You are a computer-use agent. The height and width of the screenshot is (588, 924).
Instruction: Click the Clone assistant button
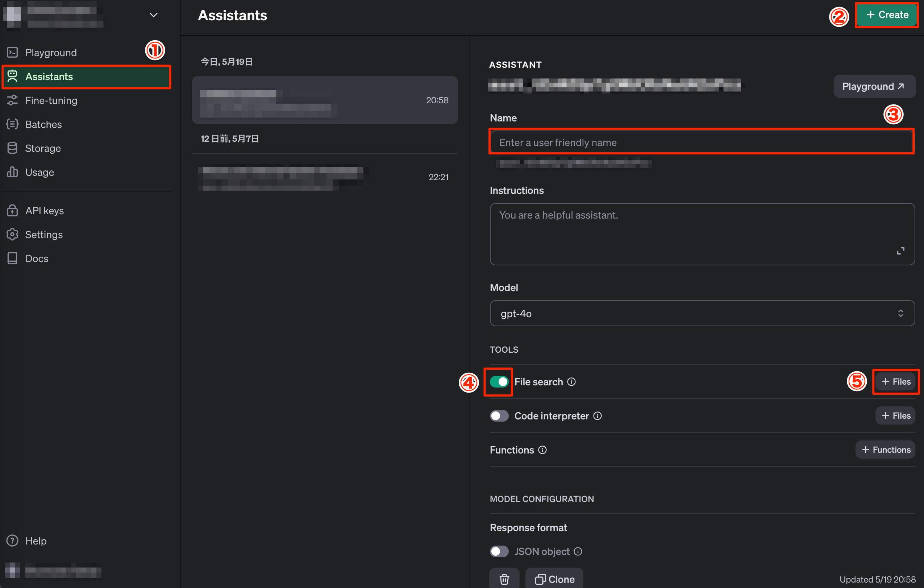[x=554, y=579]
